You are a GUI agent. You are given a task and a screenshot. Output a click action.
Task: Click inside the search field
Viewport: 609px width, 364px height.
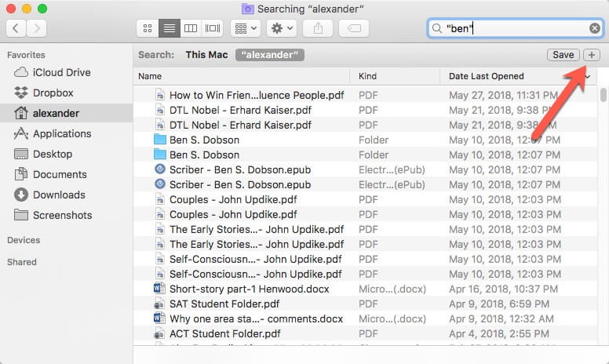click(516, 28)
